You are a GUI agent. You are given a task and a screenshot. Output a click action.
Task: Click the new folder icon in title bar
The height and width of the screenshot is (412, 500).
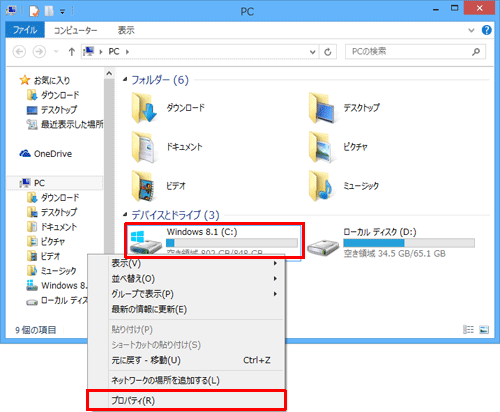tap(49, 11)
